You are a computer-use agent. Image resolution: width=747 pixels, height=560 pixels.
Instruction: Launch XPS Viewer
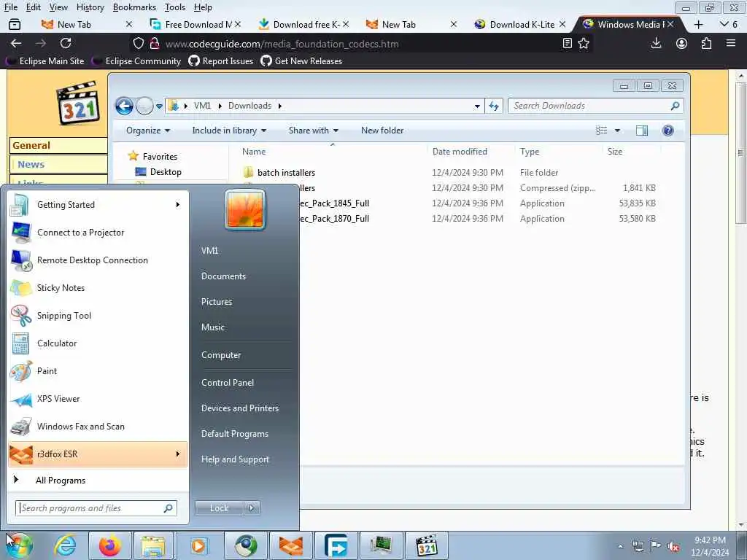click(x=98, y=399)
